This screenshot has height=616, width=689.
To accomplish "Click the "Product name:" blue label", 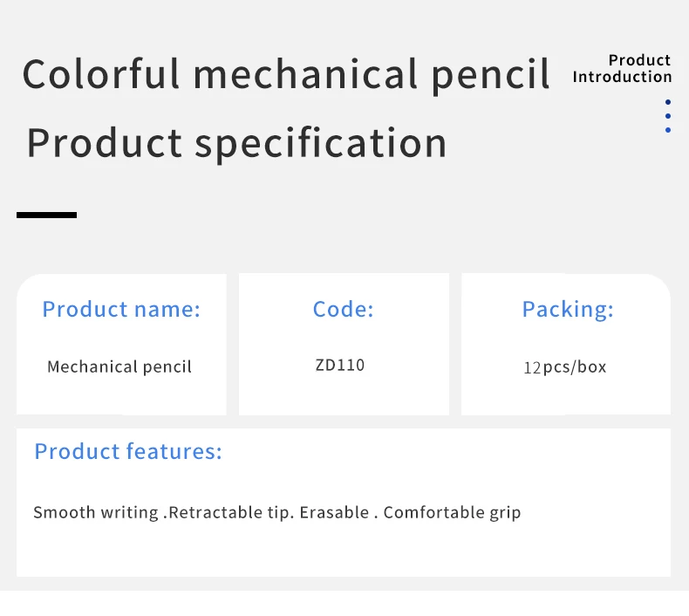I will pos(121,309).
